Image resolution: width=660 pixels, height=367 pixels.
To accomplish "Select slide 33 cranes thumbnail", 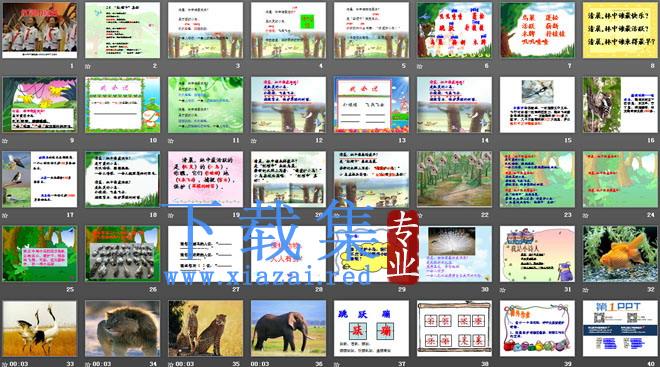I will (x=40, y=329).
